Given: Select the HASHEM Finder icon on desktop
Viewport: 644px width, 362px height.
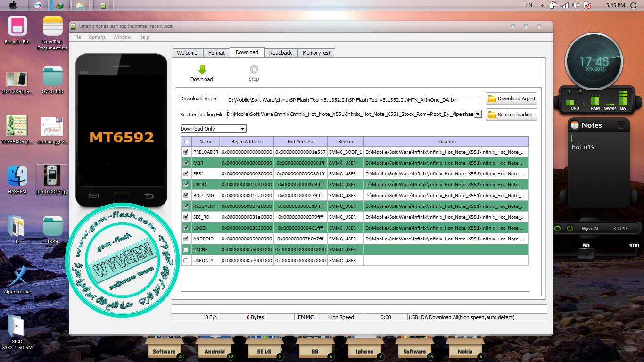Looking at the screenshot, I should coord(17,176).
